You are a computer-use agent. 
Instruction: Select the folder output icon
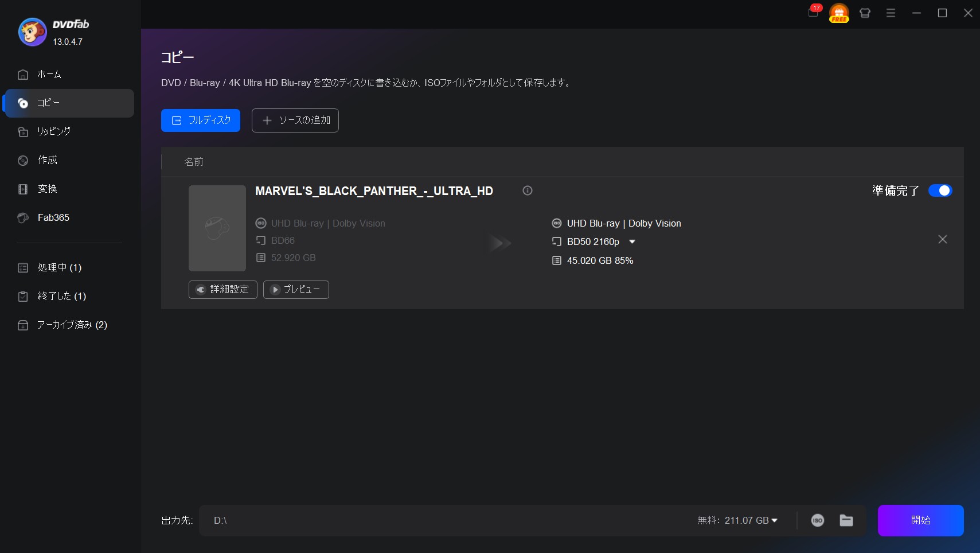[x=846, y=520]
